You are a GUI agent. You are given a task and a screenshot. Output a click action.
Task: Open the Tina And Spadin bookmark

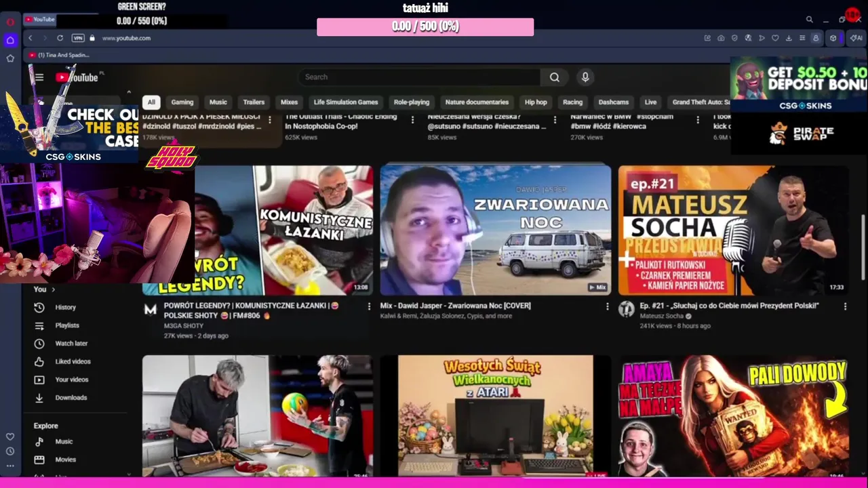(58, 55)
